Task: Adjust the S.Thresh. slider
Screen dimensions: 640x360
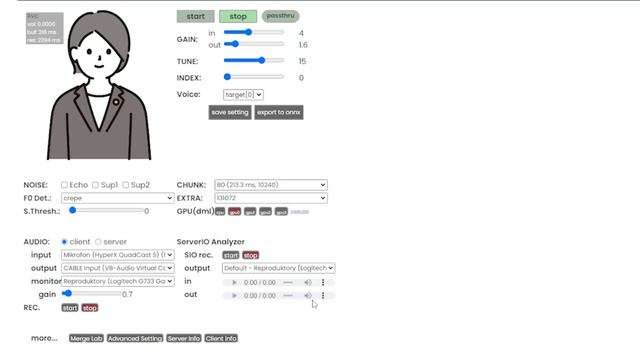Action: (106, 210)
